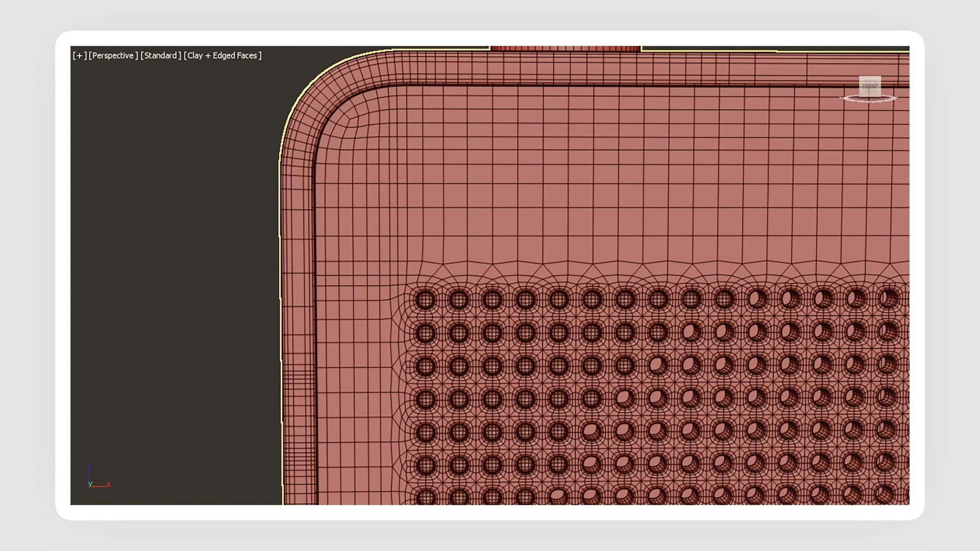Open the [+] general viewport menu
The height and width of the screenshot is (551, 980).
pos(80,56)
